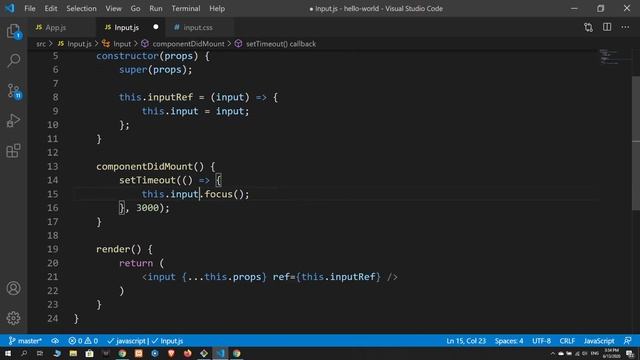Open the Accounts menu icon
The height and width of the screenshot is (360, 640).
(13, 288)
